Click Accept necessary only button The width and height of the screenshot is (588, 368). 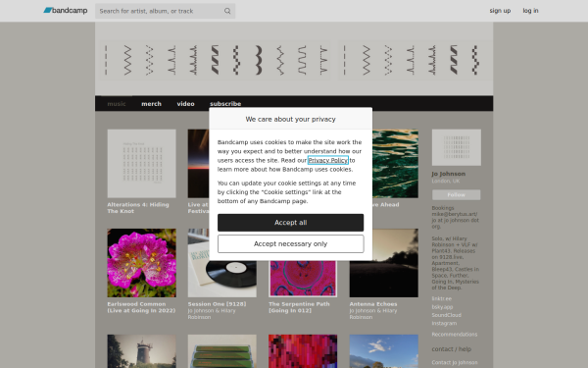(291, 244)
